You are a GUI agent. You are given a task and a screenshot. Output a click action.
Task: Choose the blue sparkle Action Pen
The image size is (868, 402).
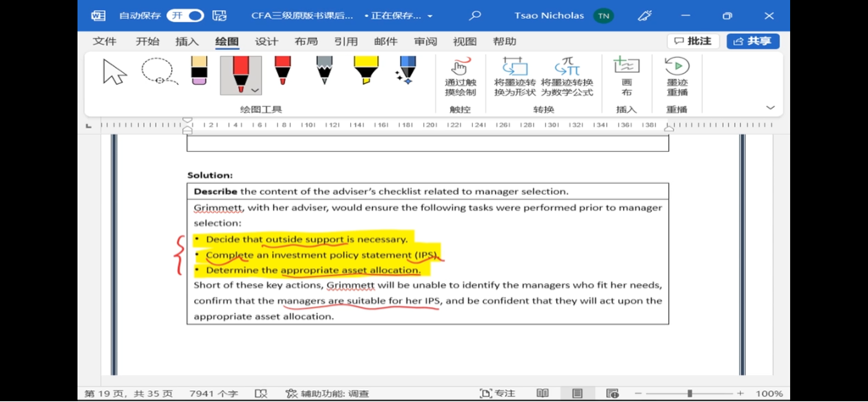407,72
